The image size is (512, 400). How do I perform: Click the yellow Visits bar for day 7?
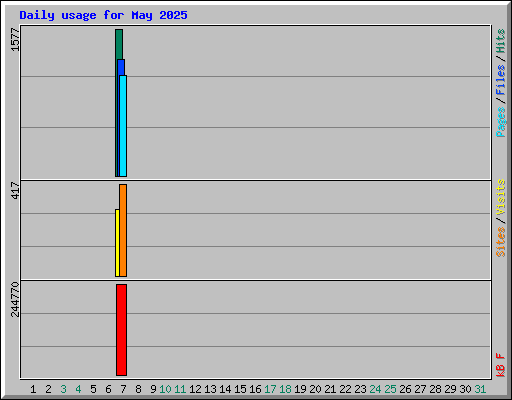tap(117, 243)
